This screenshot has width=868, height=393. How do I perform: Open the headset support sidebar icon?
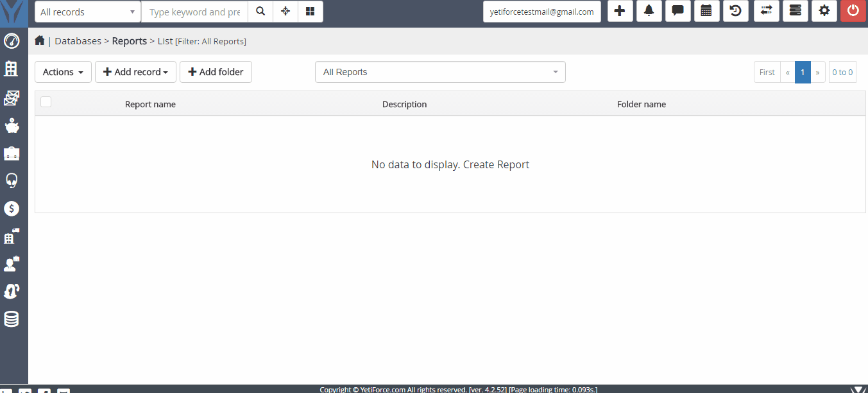click(x=12, y=180)
